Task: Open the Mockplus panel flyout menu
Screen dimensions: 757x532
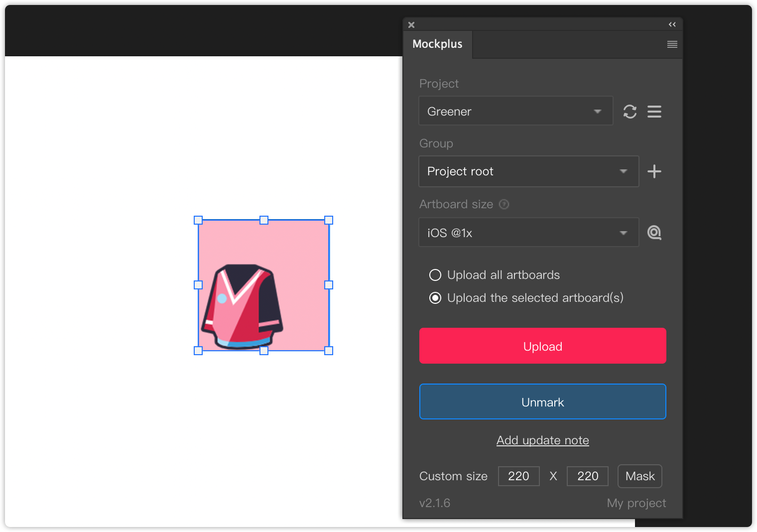Action: click(672, 44)
